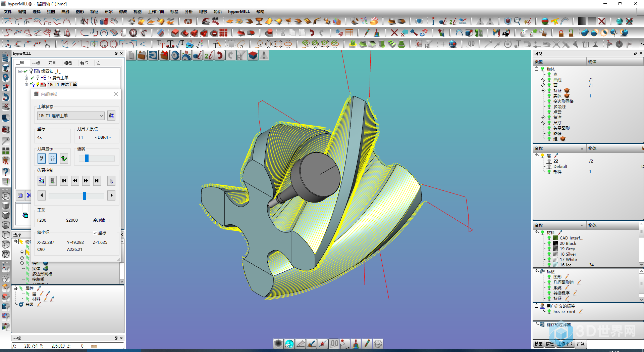Image resolution: width=644 pixels, height=352 pixels.
Task: Toggle bulb for 1: 复合工单 job
Action: [38, 78]
